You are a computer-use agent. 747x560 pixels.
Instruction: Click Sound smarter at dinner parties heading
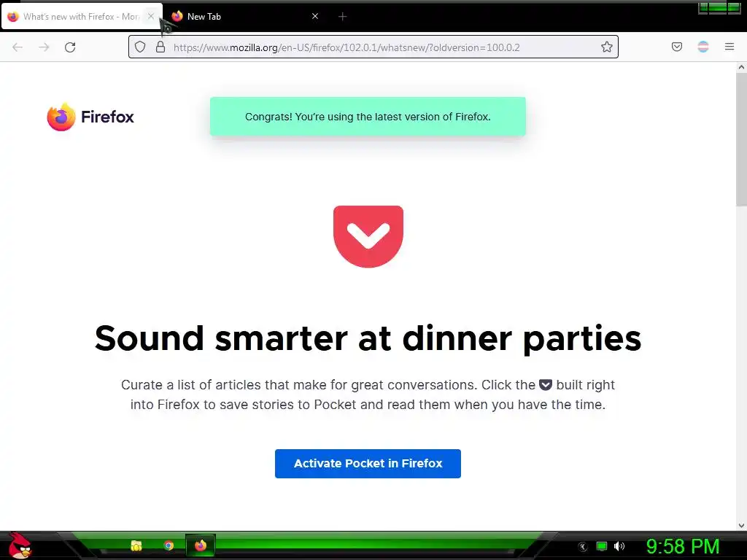pyautogui.click(x=368, y=338)
